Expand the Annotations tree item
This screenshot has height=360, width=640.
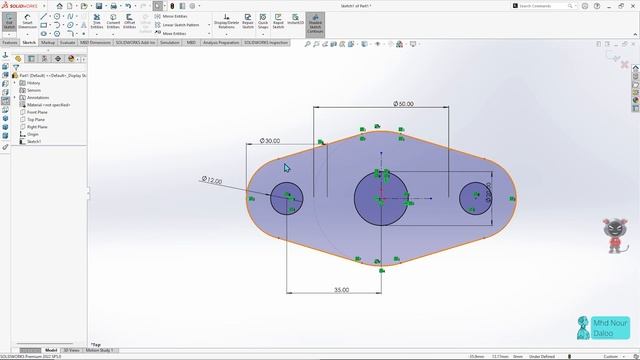(15, 98)
